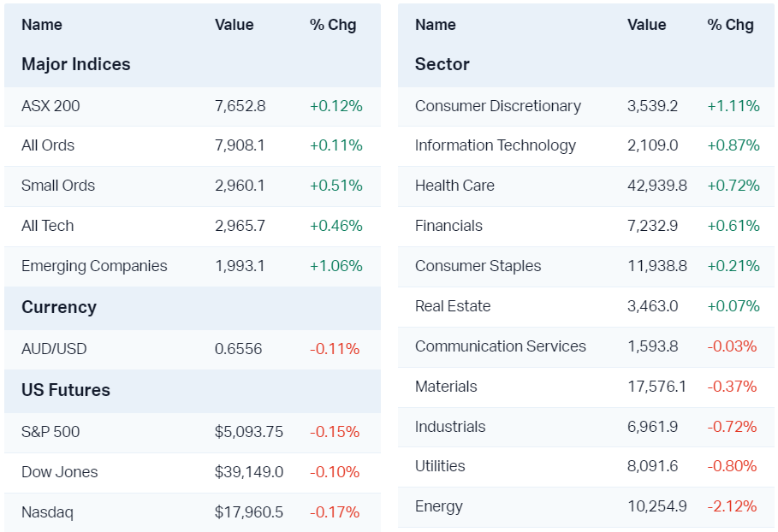The image size is (778, 532).
Task: Click the Energy sector name
Action: coord(439,506)
